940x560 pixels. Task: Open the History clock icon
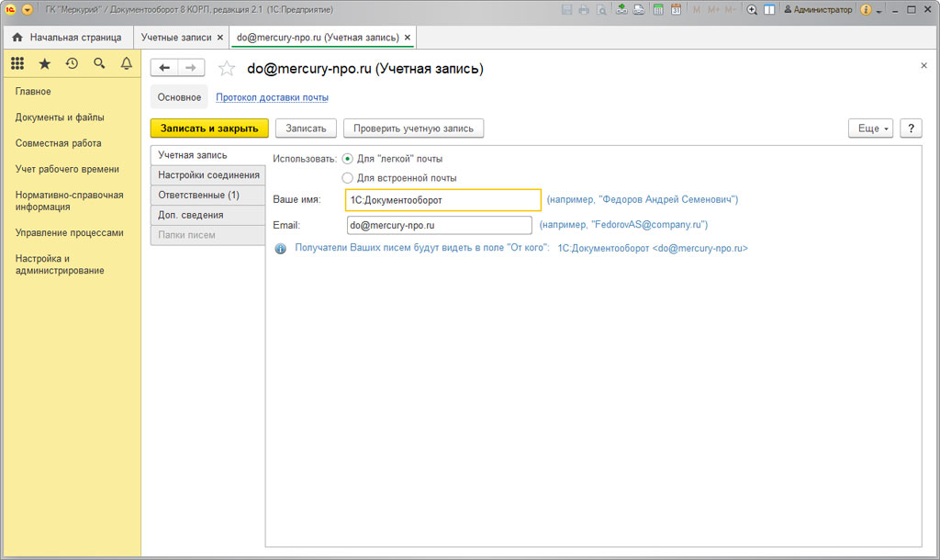(72, 63)
